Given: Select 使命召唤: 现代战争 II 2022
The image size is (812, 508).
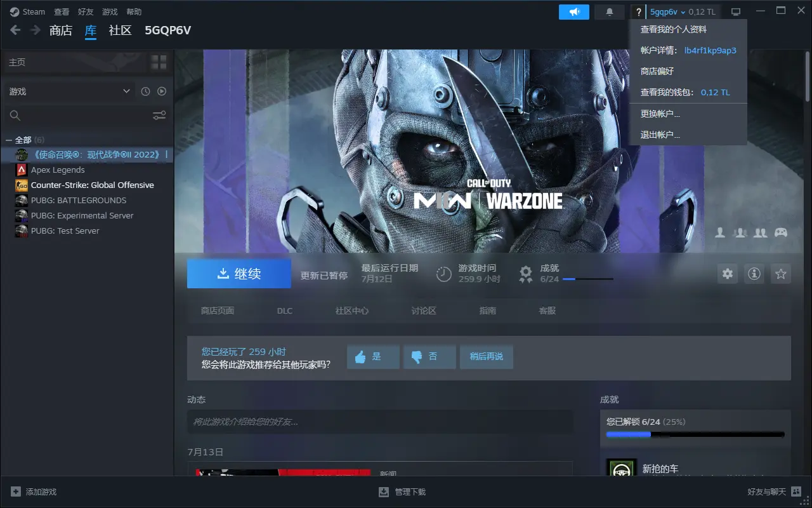Looking at the screenshot, I should point(87,154).
